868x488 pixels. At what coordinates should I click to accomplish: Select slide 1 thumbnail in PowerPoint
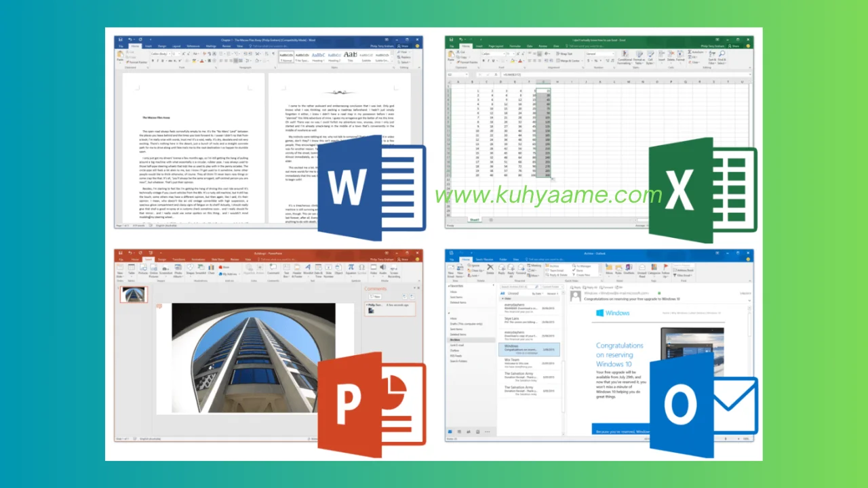(x=134, y=293)
